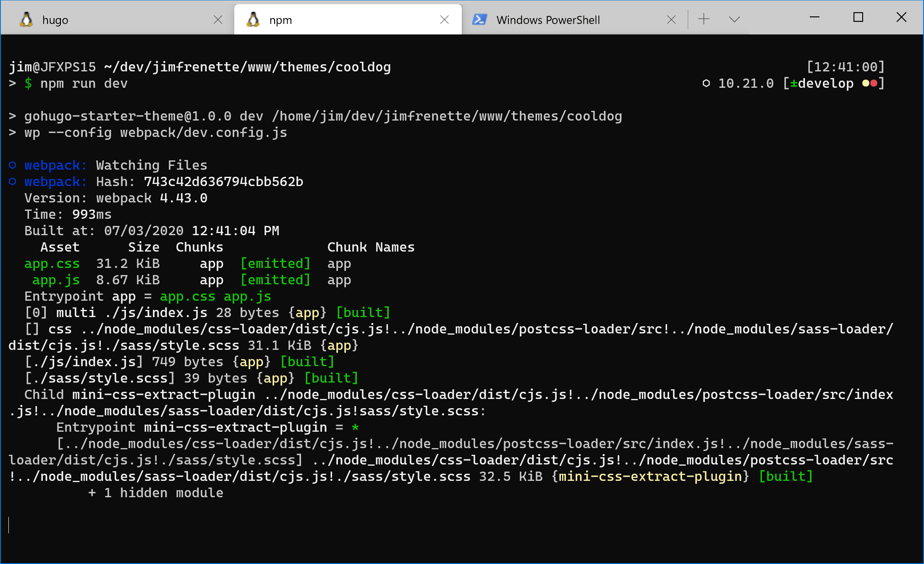Screen dimensions: 924x564
Task: Click the 'jim@JFXPS15' user host text
Action: point(52,67)
